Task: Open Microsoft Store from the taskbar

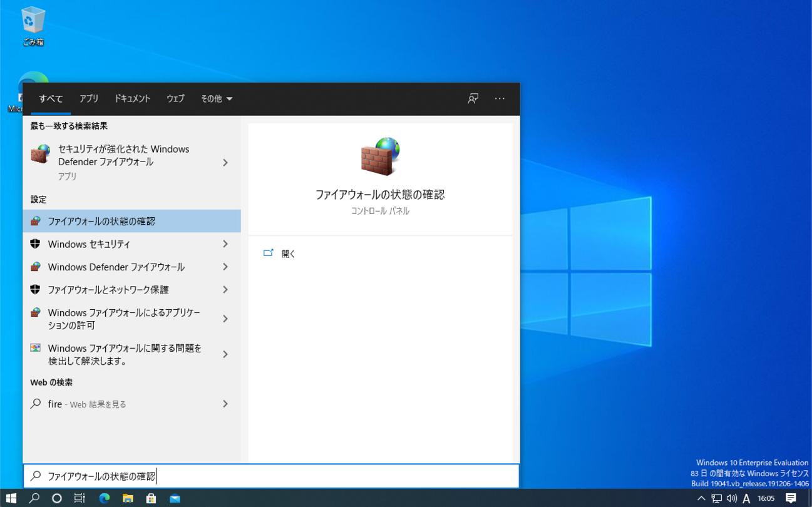Action: click(151, 498)
